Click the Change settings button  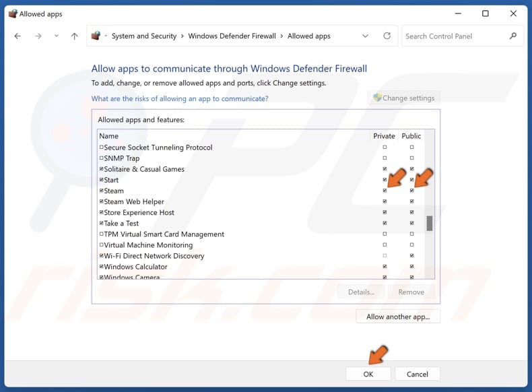click(x=404, y=98)
